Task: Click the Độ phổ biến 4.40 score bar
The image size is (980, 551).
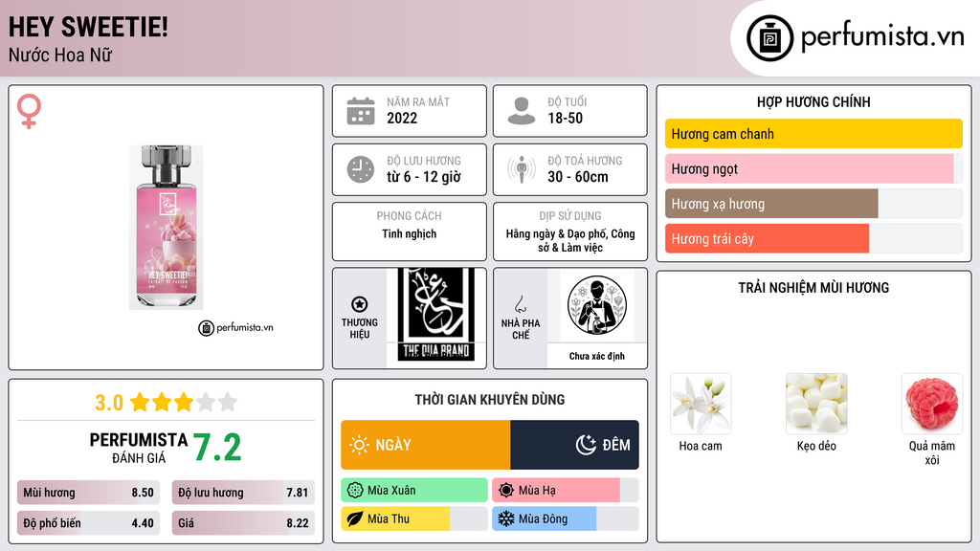Action: pyautogui.click(x=88, y=523)
